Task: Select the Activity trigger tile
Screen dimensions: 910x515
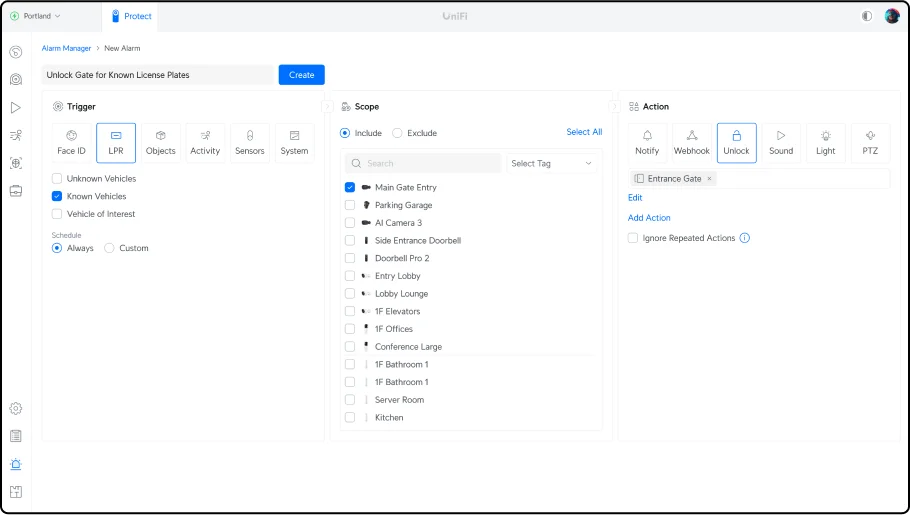Action: point(205,143)
